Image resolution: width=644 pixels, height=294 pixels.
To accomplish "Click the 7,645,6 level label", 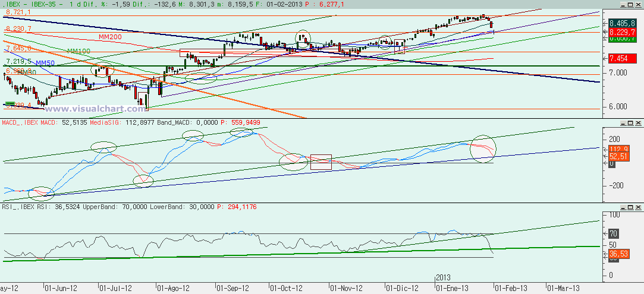I will click(x=18, y=48).
